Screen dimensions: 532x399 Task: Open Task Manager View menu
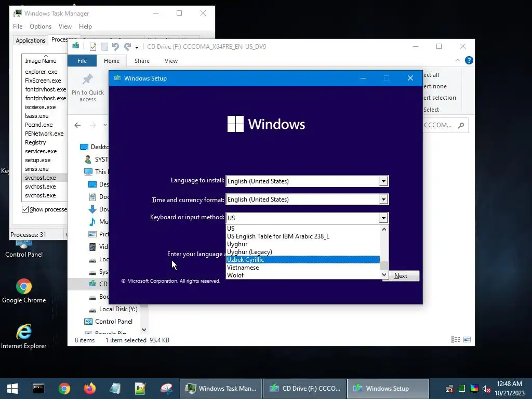click(x=65, y=26)
